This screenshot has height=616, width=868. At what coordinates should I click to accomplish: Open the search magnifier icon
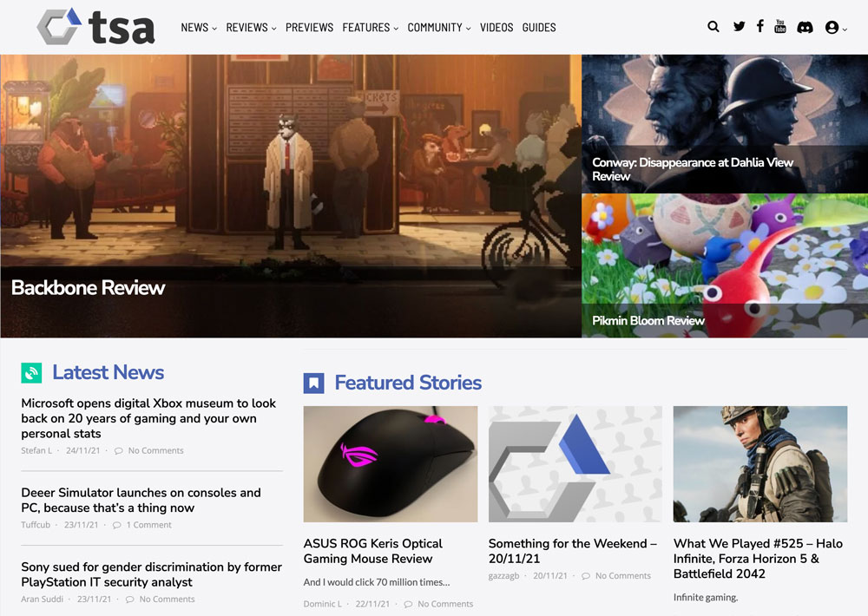713,27
